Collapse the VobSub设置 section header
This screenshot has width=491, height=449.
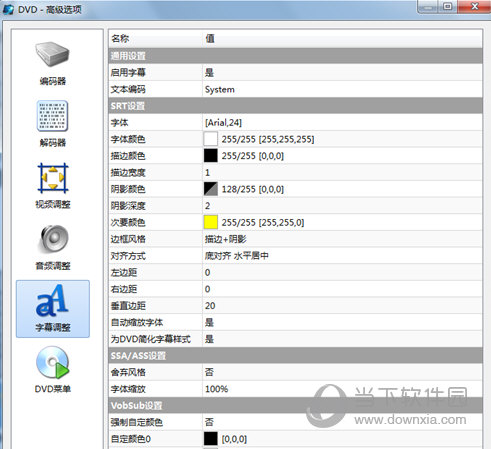pos(295,406)
